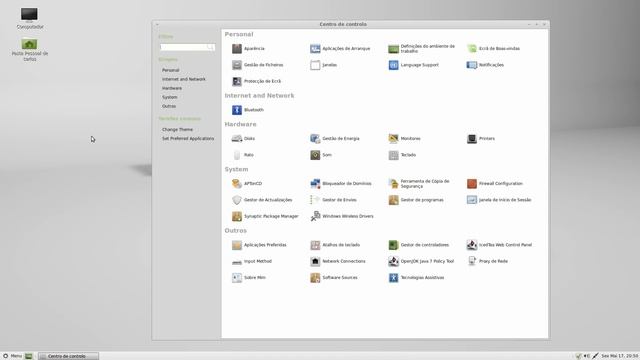Viewport: 640px width, 360px height.
Task: Open Definições do ambiente de trabalho
Action: pyautogui.click(x=422, y=49)
